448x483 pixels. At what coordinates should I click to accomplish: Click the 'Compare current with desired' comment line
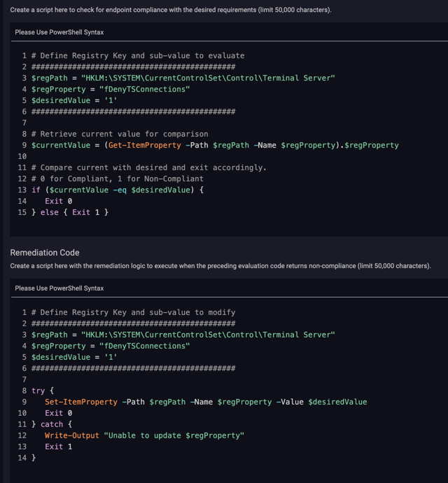click(149, 167)
